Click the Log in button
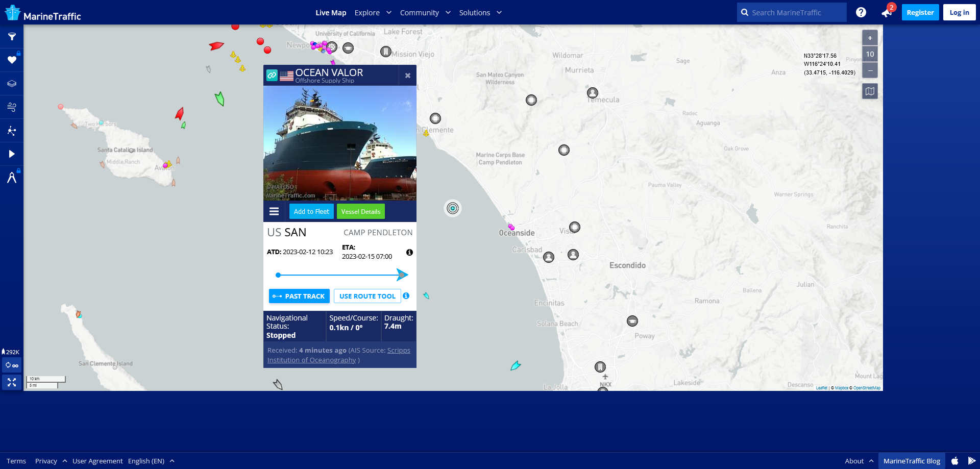Viewport: 980px width, 469px height. point(960,12)
